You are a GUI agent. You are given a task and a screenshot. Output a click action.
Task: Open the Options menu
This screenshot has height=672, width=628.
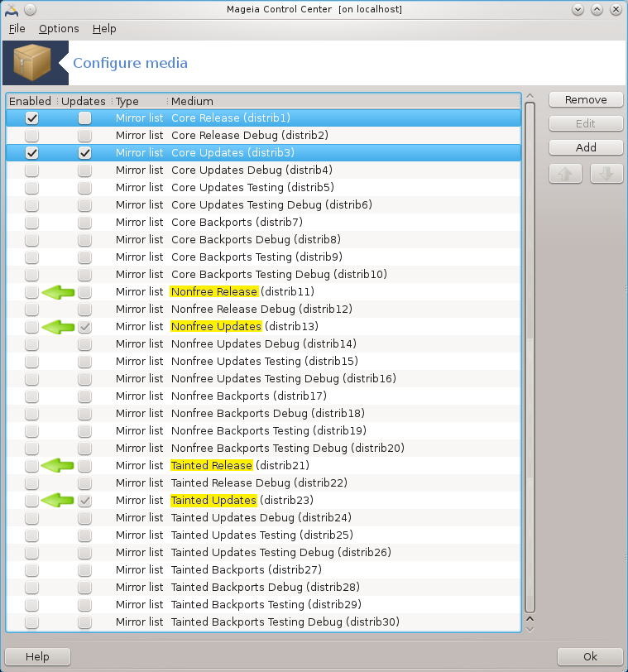[59, 29]
